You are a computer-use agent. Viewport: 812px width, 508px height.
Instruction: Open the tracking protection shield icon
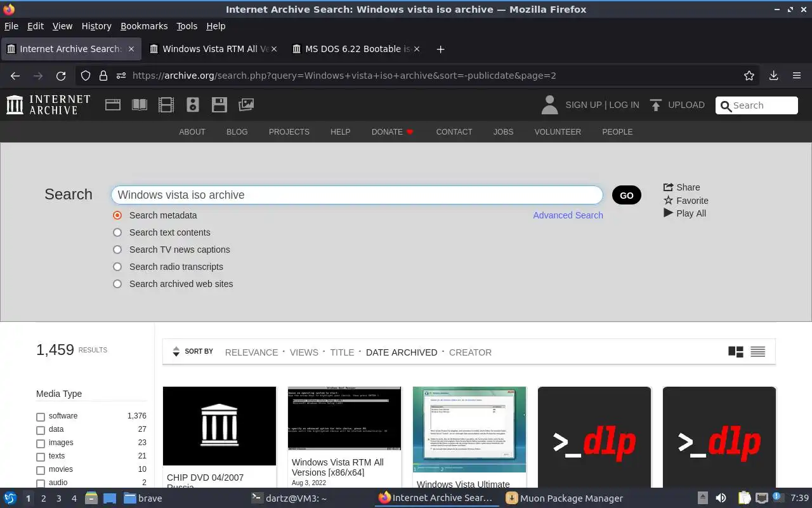tap(86, 76)
